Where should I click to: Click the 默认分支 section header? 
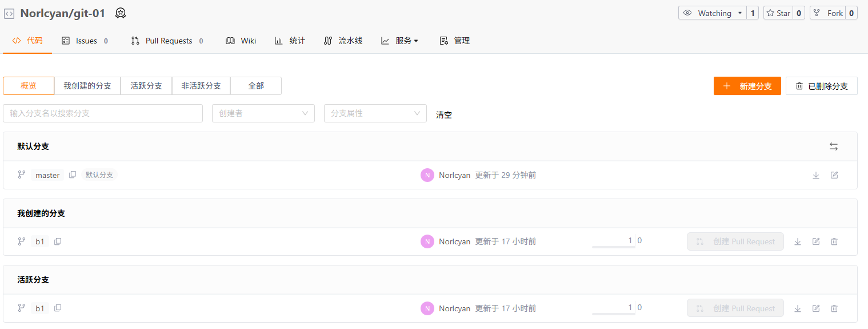coord(33,146)
